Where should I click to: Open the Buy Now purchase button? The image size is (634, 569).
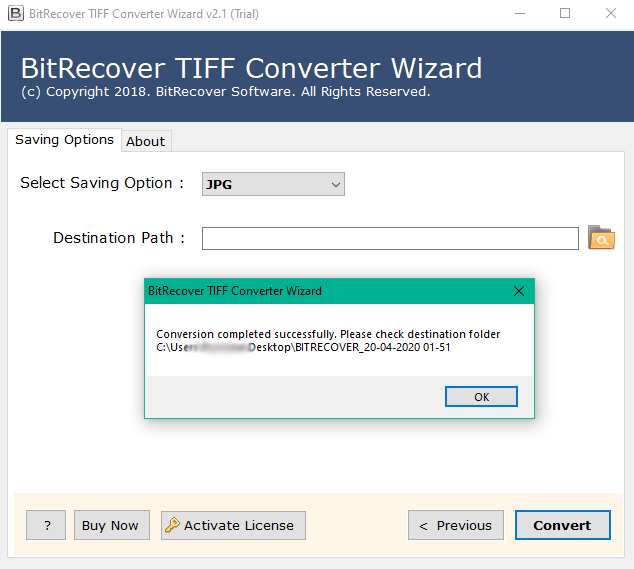coord(110,525)
